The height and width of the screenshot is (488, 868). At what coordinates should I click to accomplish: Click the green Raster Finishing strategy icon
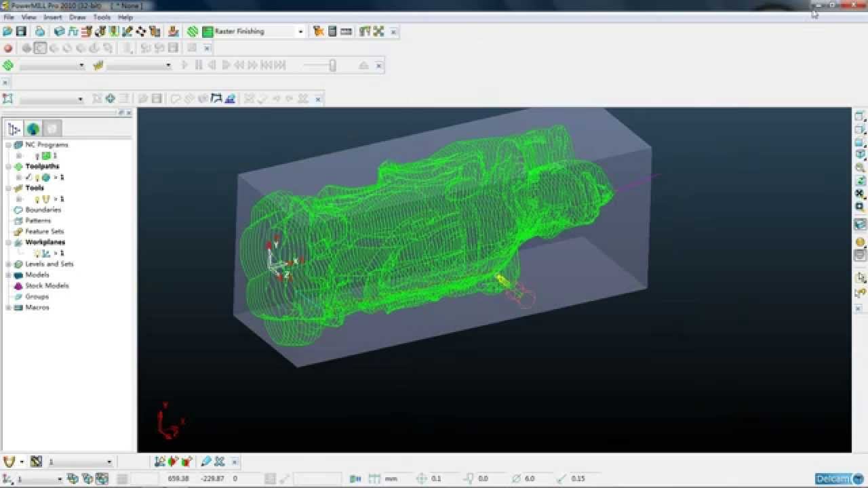(208, 31)
